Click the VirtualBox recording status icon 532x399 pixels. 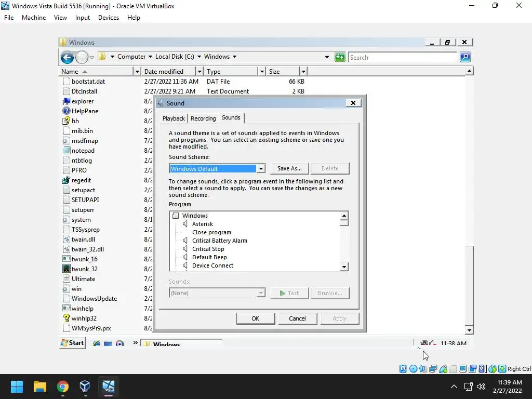point(473,369)
